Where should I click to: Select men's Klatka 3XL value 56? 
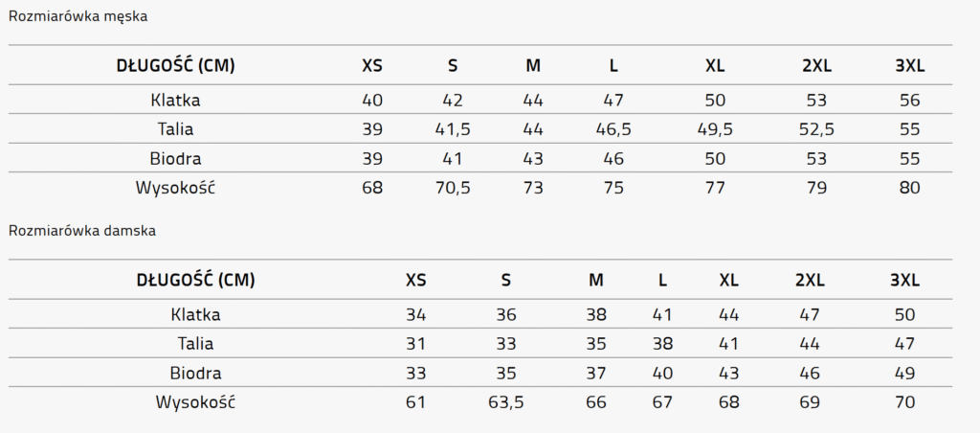point(909,100)
